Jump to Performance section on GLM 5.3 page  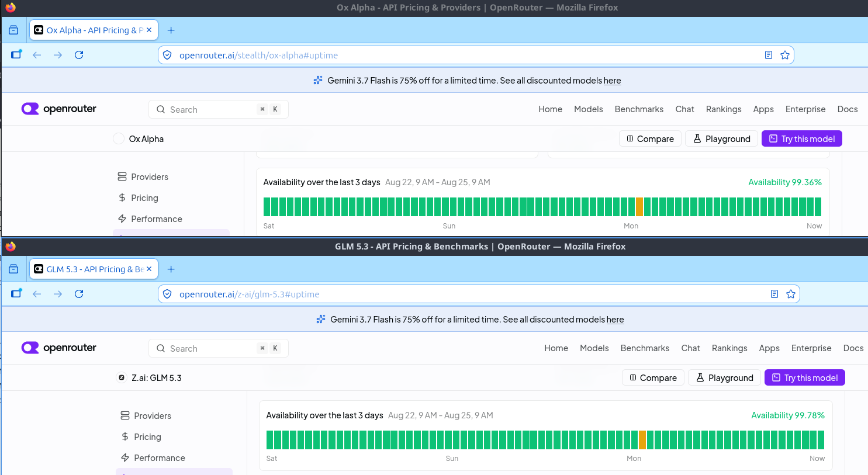coord(153,458)
